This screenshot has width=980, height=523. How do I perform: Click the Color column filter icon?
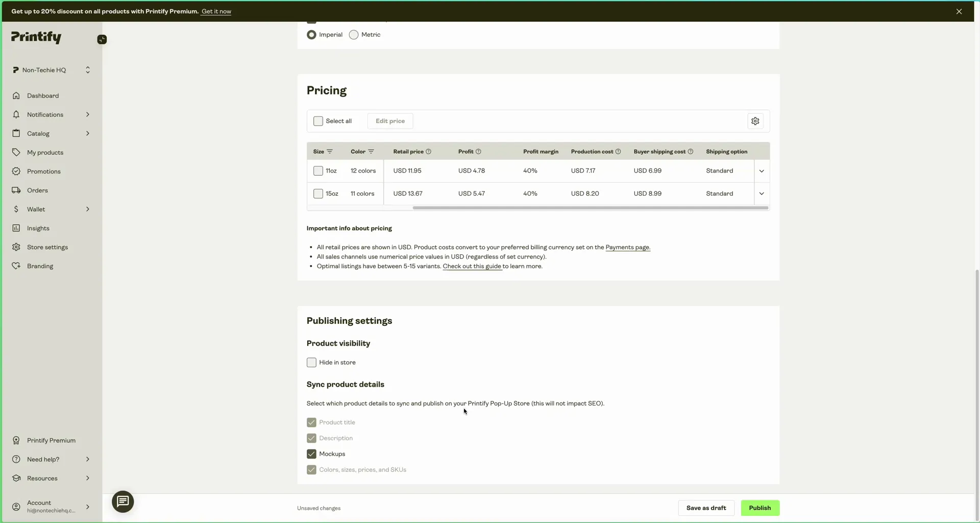pos(371,152)
